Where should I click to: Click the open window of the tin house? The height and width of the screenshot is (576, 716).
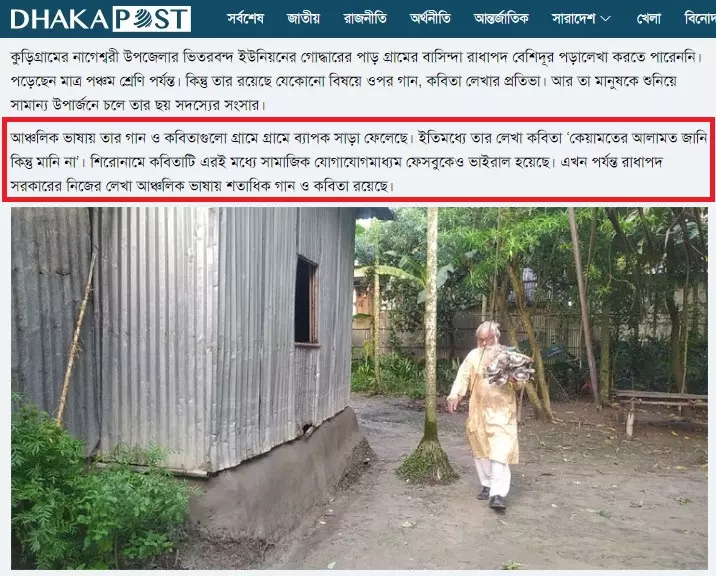pos(306,300)
